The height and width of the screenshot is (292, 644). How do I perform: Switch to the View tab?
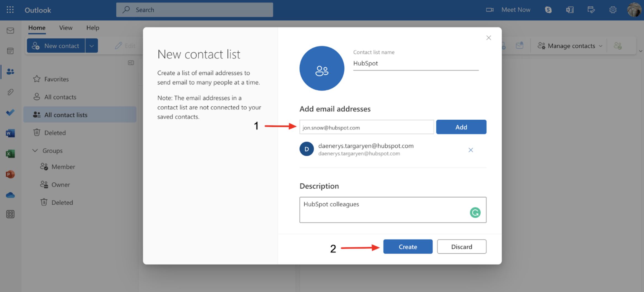[66, 28]
